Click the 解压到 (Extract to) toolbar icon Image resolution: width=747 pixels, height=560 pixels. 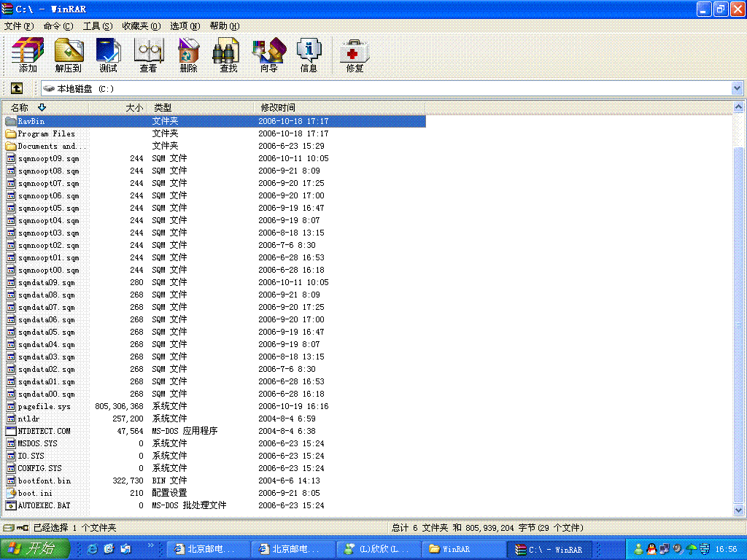point(68,54)
